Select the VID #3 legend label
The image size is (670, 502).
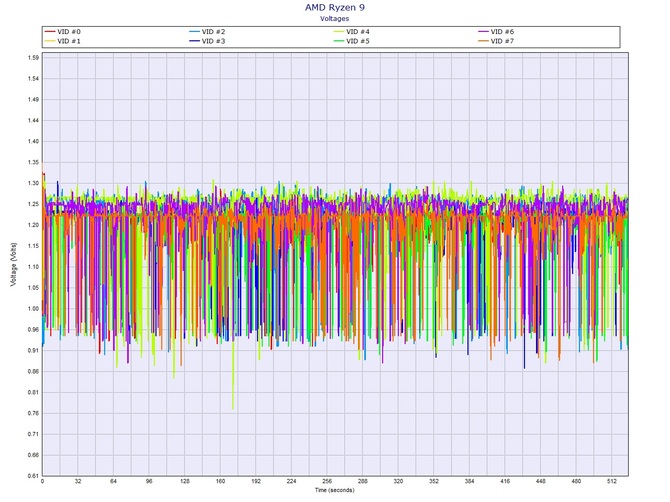[x=213, y=41]
